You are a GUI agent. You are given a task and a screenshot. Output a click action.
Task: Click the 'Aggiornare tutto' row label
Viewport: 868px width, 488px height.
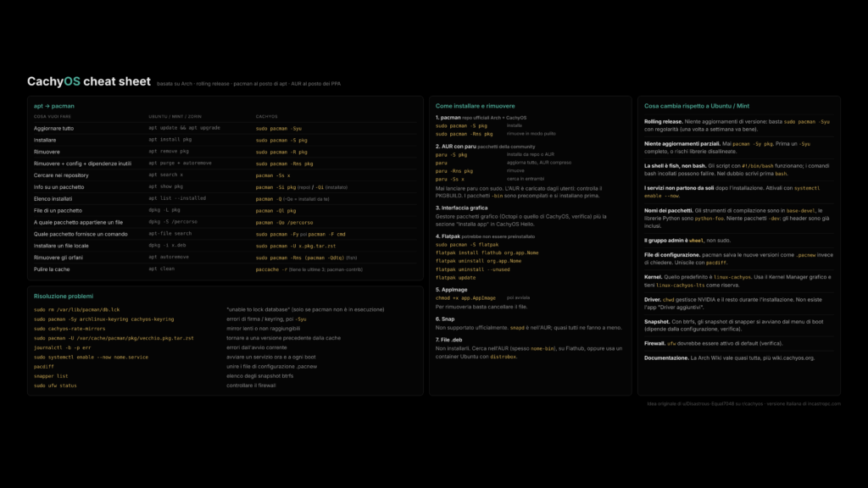53,129
